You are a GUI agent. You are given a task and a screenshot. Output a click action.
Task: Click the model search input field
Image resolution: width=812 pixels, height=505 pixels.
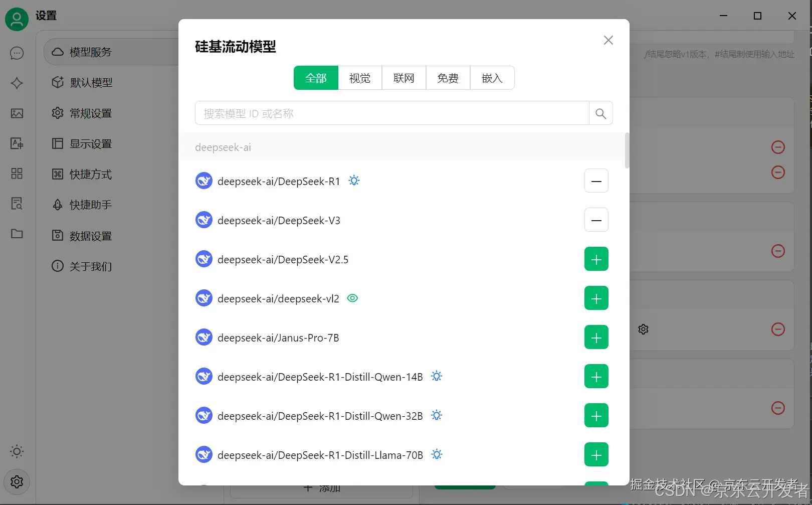392,113
